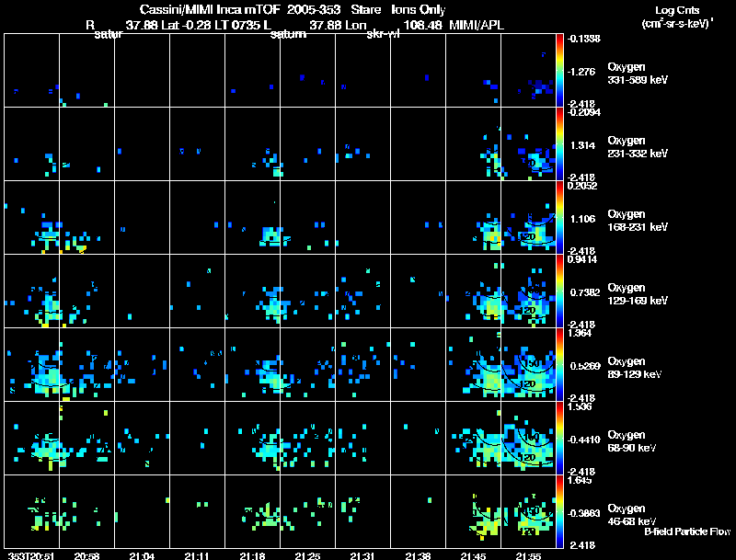736x560 pixels.
Task: Click the Oxygen 89-129 keV color bar
Action: (559, 365)
